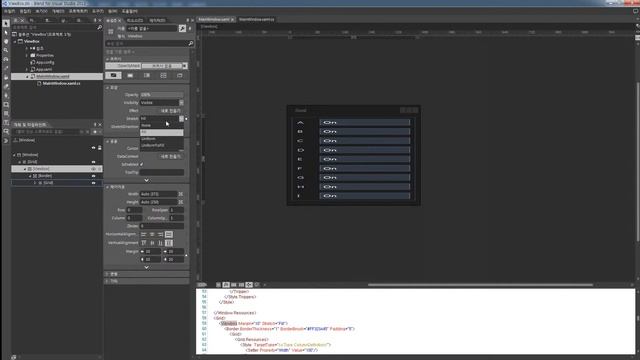
Task: Click the Opacity value slider field
Action: point(162,95)
